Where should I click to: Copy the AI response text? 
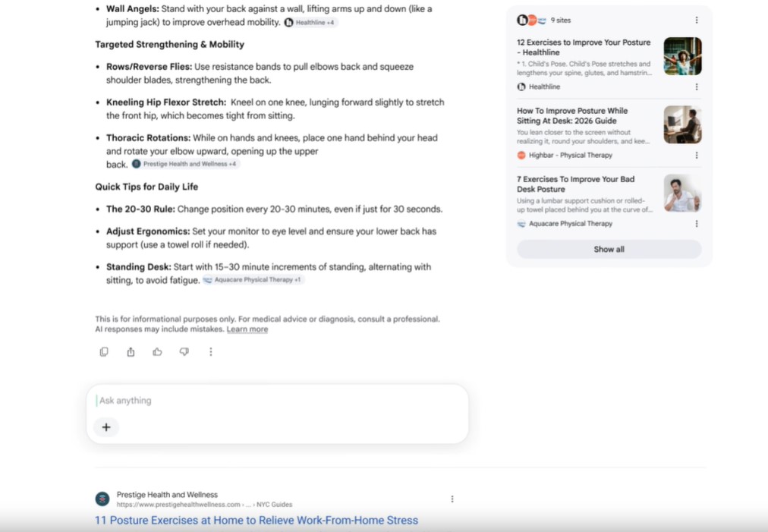[x=104, y=351]
